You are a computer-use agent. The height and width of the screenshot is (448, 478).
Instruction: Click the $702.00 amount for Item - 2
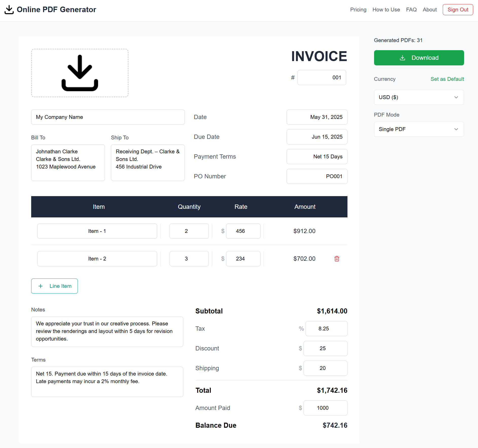point(304,259)
